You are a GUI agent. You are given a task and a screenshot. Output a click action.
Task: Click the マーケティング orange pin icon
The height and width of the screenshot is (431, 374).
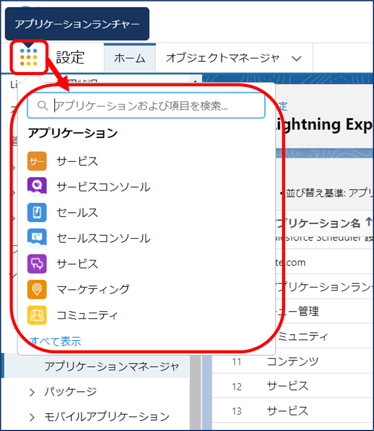[37, 289]
